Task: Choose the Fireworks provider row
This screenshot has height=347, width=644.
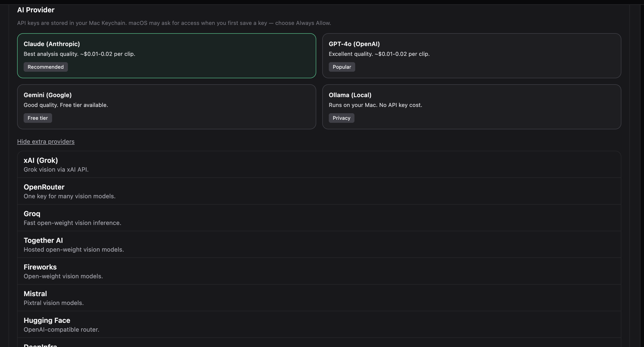Action: pos(319,271)
